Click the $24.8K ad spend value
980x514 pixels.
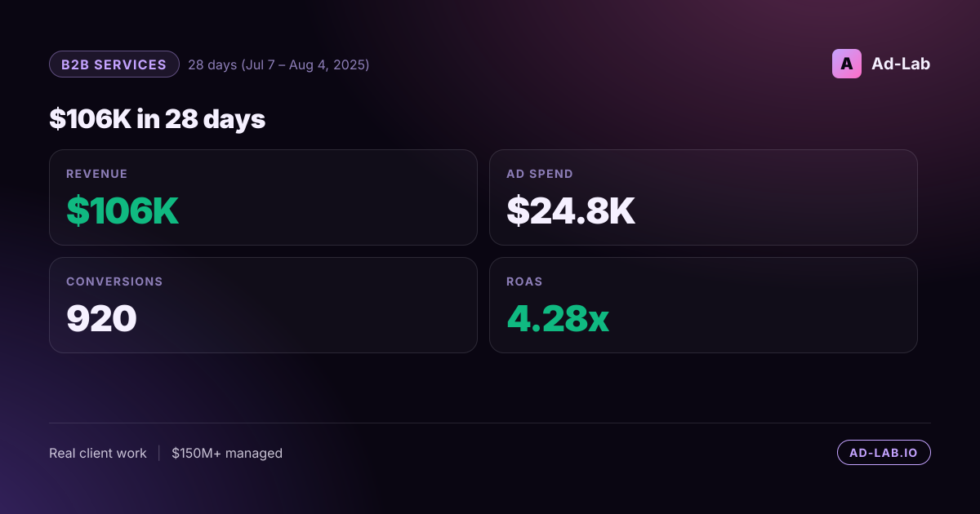571,211
